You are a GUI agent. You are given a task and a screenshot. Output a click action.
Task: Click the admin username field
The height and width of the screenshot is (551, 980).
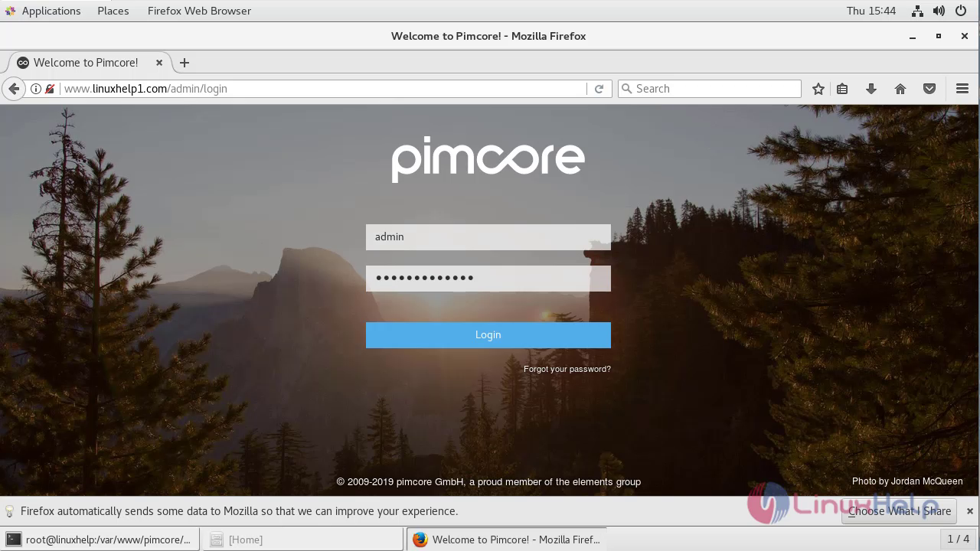click(x=488, y=237)
